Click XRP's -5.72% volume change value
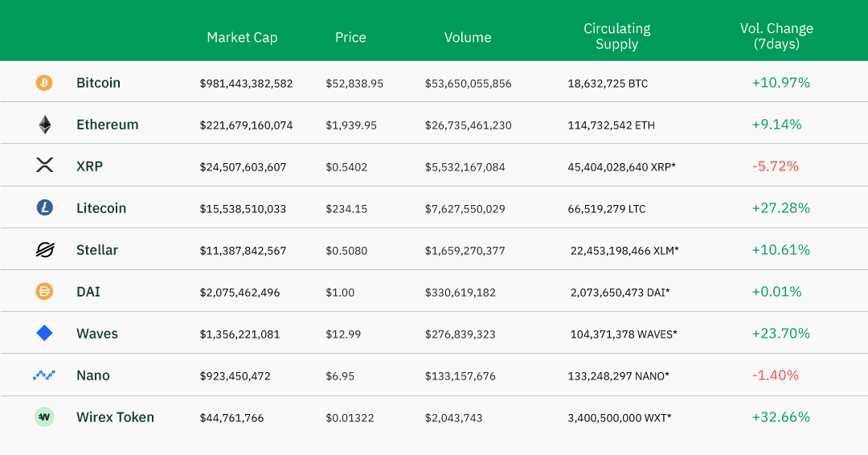This screenshot has width=868, height=455. [x=776, y=166]
